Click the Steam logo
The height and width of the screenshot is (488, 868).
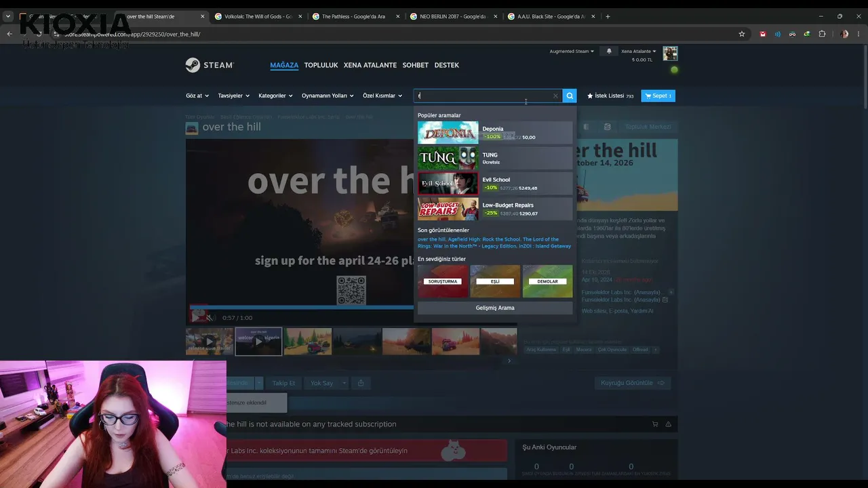pos(210,65)
